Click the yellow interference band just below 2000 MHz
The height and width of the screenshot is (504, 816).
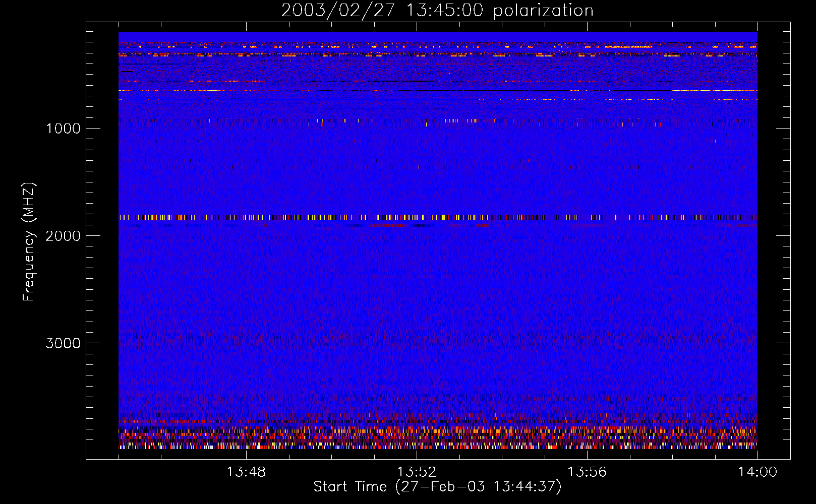click(438, 218)
